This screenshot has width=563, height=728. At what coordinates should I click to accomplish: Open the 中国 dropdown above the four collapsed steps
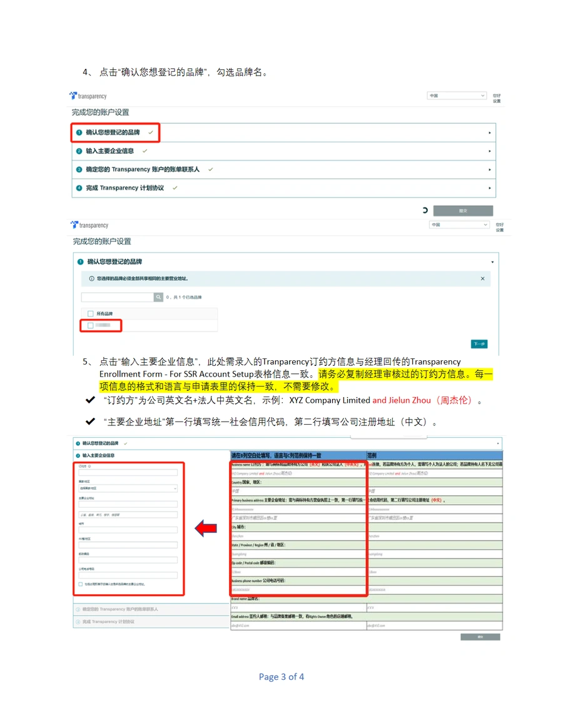point(457,96)
